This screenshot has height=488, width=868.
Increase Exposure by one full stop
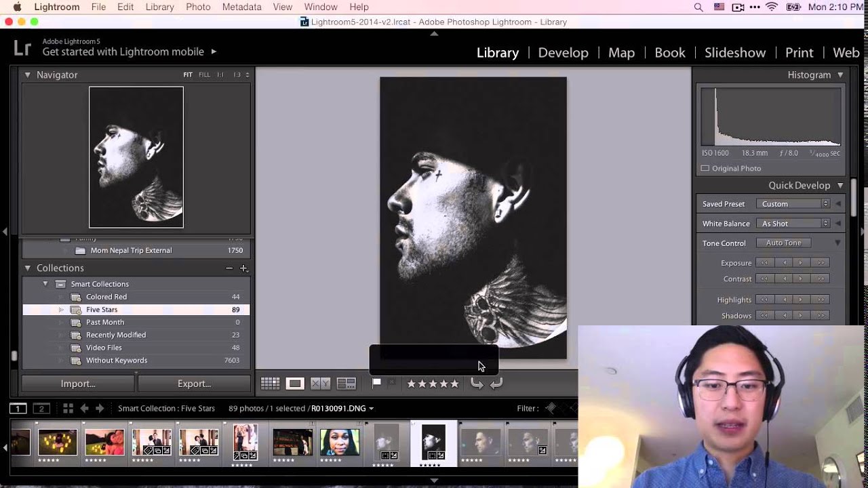[x=821, y=263]
